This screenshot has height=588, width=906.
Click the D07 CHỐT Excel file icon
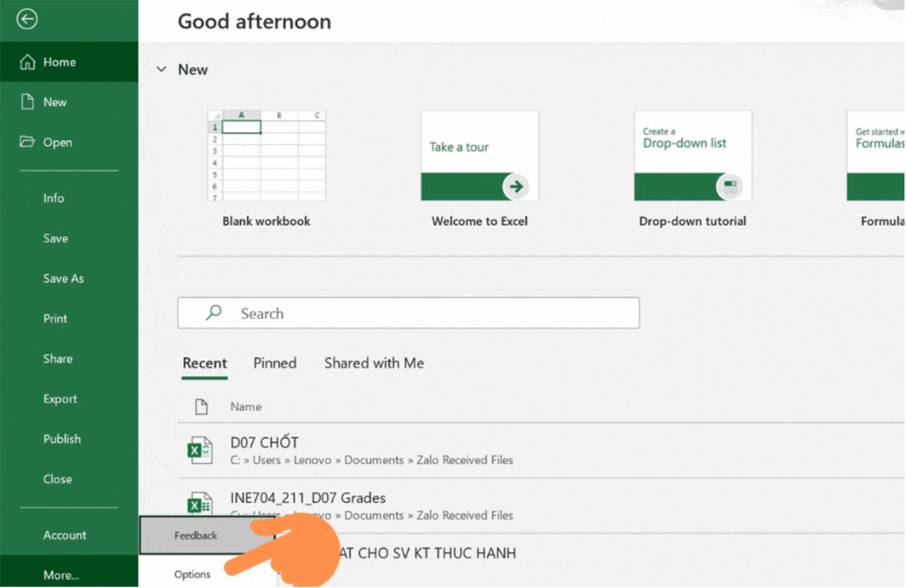click(x=200, y=450)
